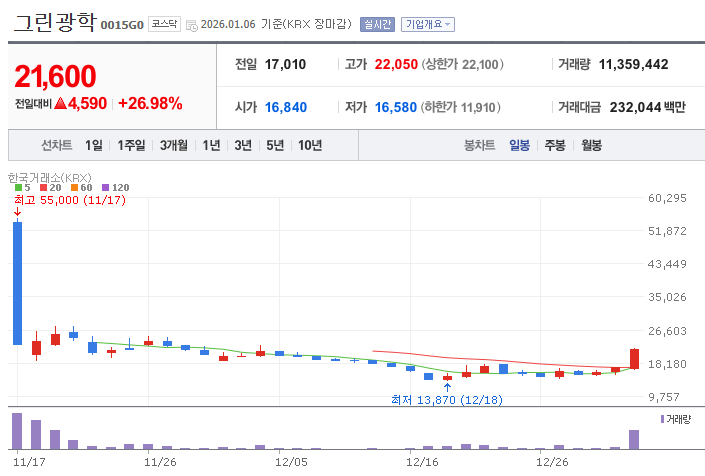Click the price change 4,590 value
This screenshot has width=705, height=476.
click(87, 103)
